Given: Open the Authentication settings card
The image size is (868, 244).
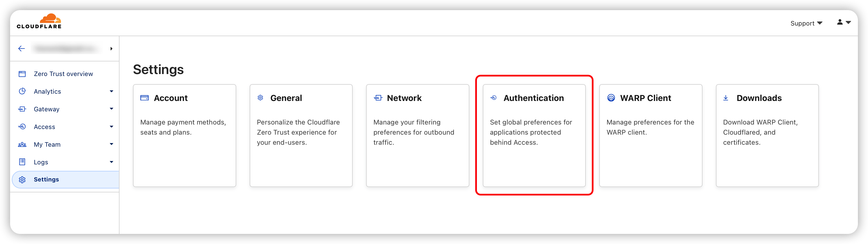Looking at the screenshot, I should [534, 135].
